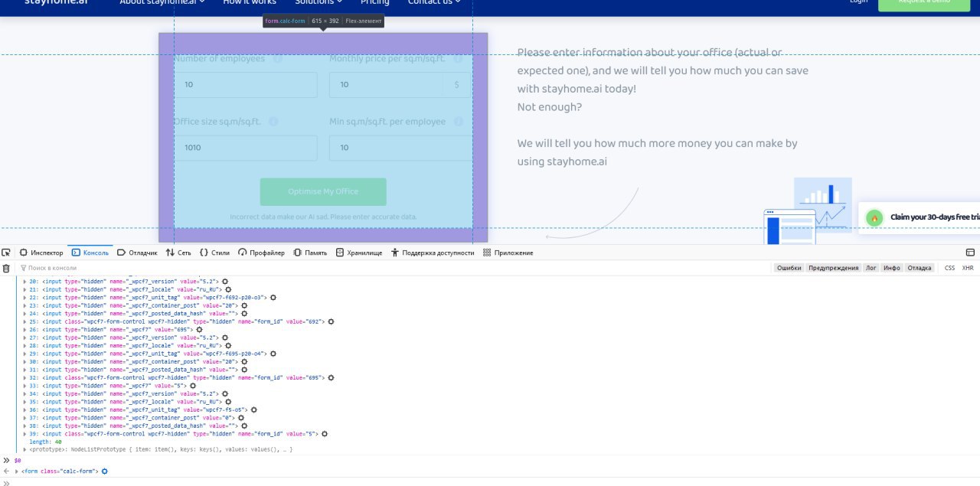
Task: Click target icon for wpcf7-f695-p20-o4 row
Action: click(x=273, y=354)
